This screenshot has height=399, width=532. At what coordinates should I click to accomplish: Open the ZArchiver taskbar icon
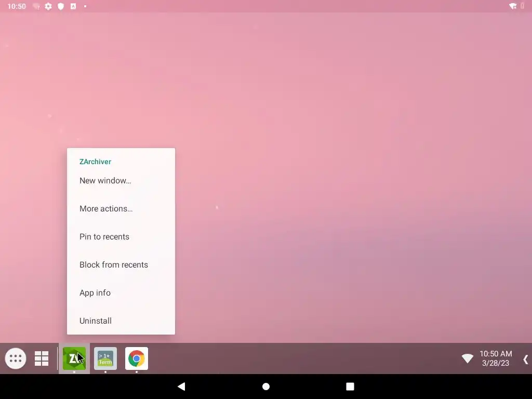tap(74, 358)
